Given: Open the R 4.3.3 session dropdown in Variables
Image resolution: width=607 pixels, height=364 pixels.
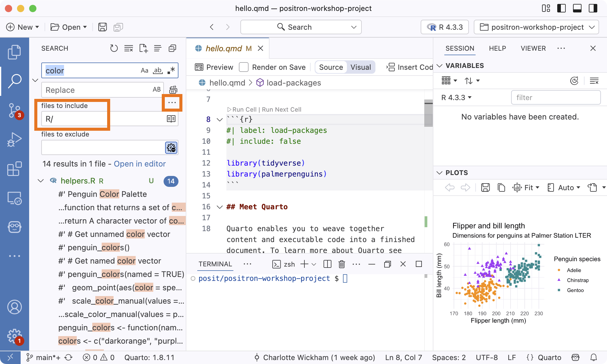Looking at the screenshot, I should pyautogui.click(x=456, y=97).
